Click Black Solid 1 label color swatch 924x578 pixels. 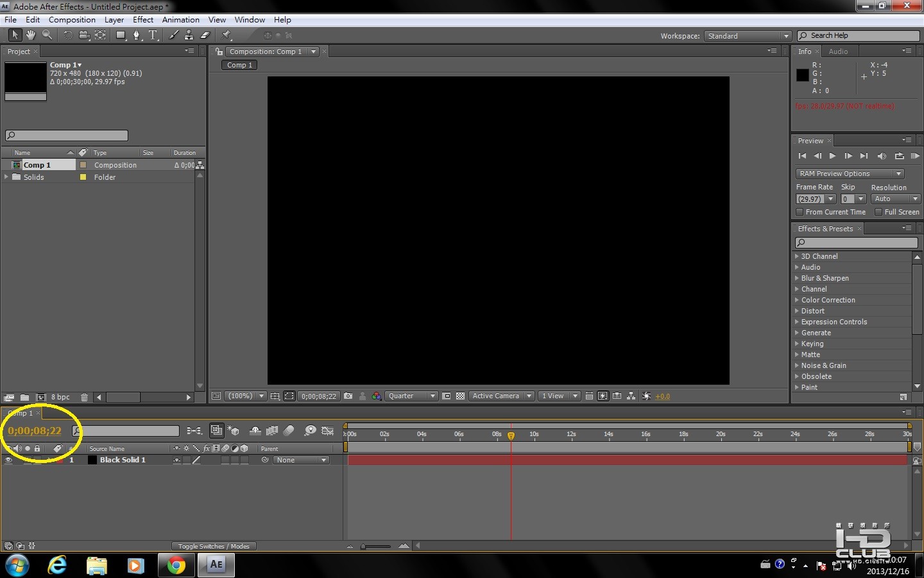coord(59,460)
